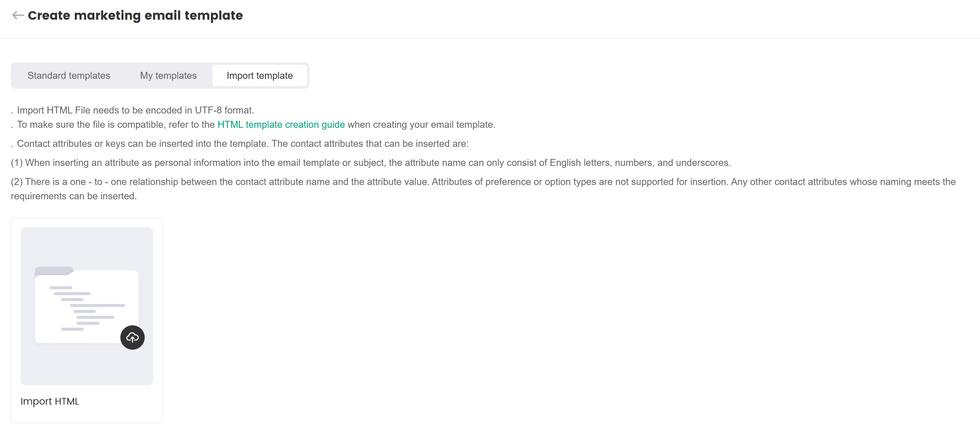Click note (1) about attribute naming
Image resolution: width=980 pixels, height=431 pixels.
point(370,163)
